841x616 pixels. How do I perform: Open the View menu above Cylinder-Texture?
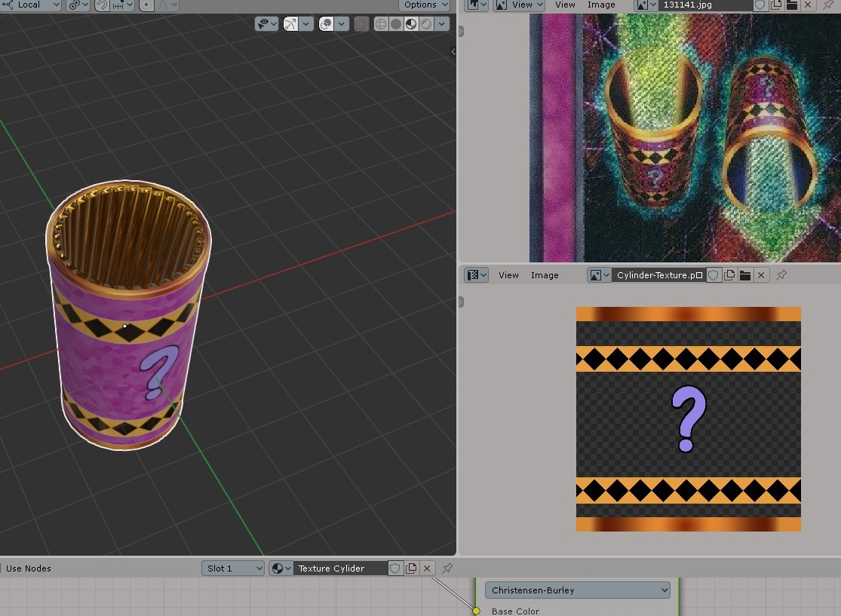(x=508, y=275)
